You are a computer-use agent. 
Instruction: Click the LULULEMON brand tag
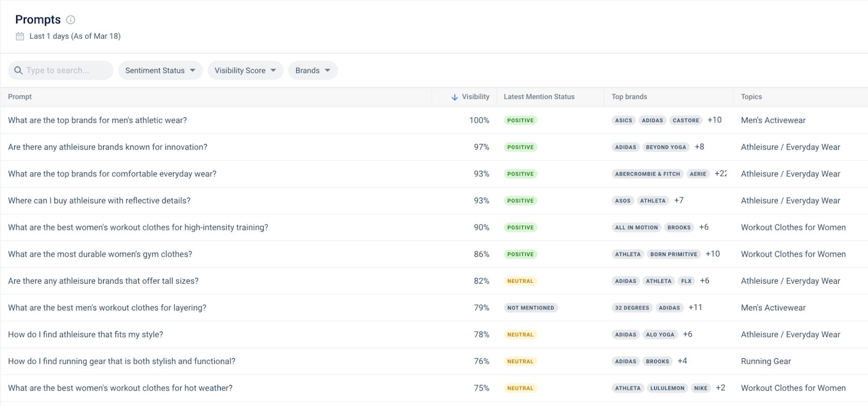667,388
